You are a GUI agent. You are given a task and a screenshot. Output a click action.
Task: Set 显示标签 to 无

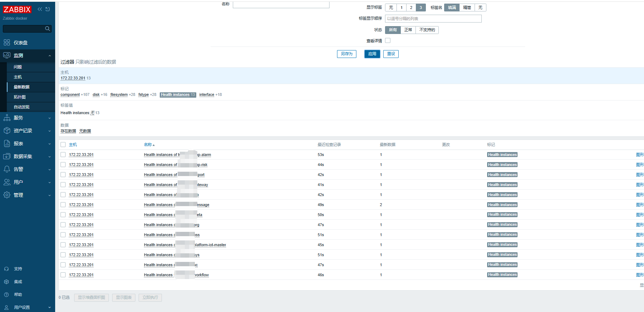pyautogui.click(x=391, y=8)
